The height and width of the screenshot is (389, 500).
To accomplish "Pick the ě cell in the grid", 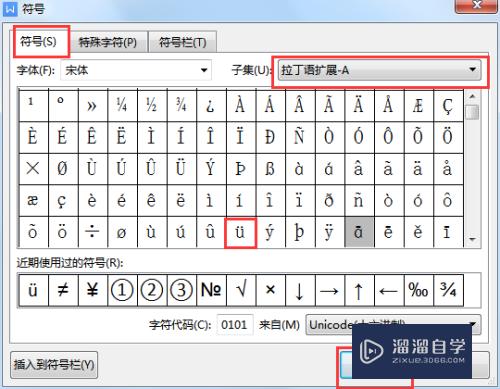I will click(x=419, y=232).
